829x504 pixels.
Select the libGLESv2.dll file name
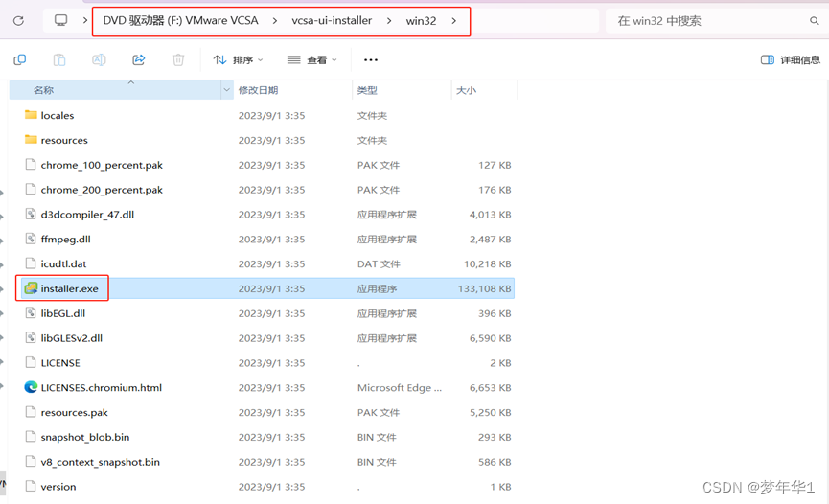pos(71,338)
